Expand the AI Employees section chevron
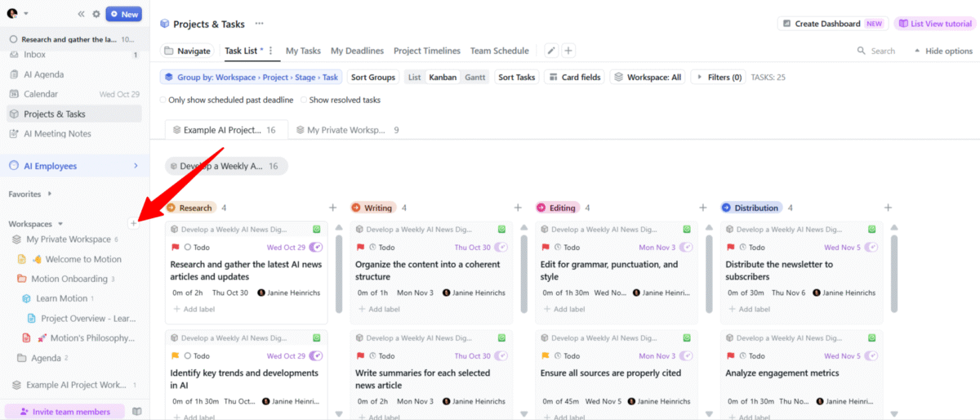 [136, 166]
